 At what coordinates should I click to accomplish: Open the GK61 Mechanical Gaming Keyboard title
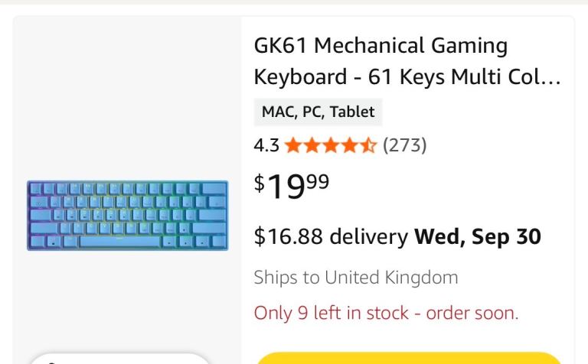click(x=407, y=61)
